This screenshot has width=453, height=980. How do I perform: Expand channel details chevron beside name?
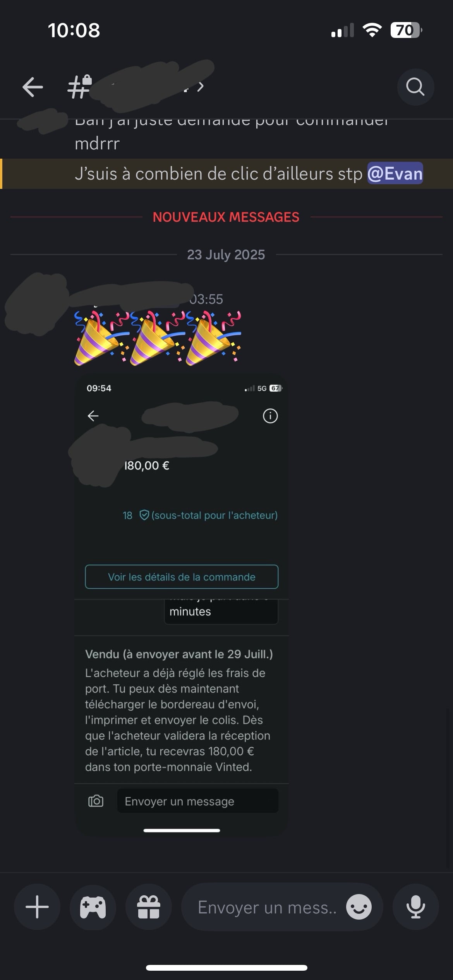pyautogui.click(x=200, y=87)
